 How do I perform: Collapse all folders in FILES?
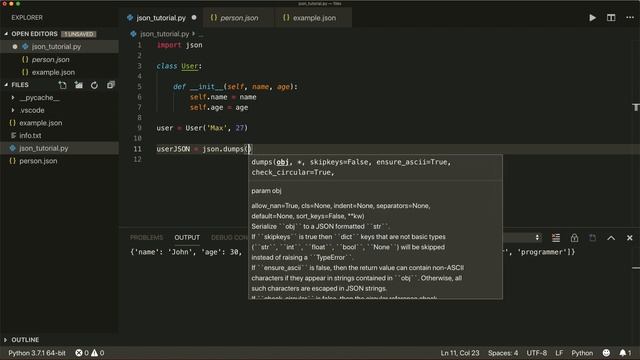(111, 85)
